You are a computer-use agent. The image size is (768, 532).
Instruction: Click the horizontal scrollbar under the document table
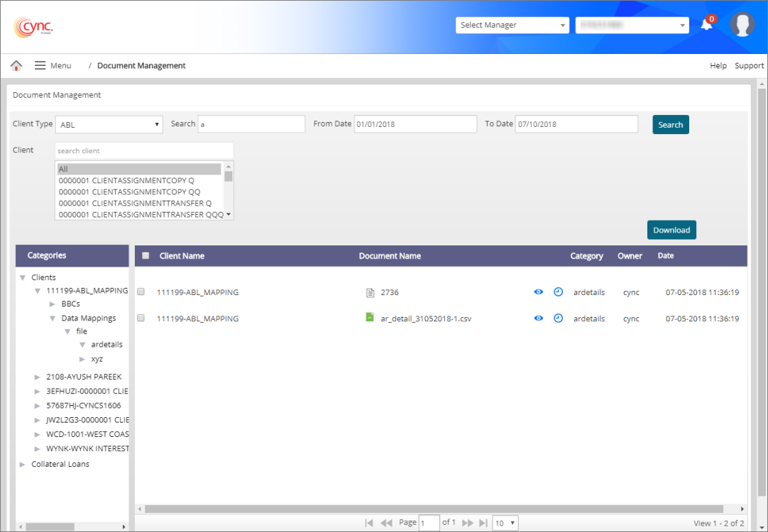tap(433, 509)
